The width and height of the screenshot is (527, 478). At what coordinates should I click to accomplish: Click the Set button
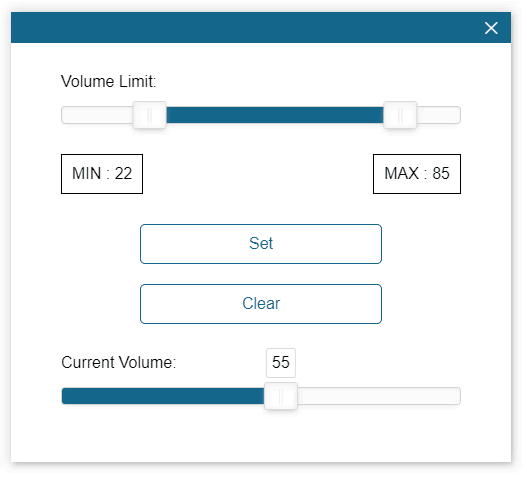tap(263, 246)
